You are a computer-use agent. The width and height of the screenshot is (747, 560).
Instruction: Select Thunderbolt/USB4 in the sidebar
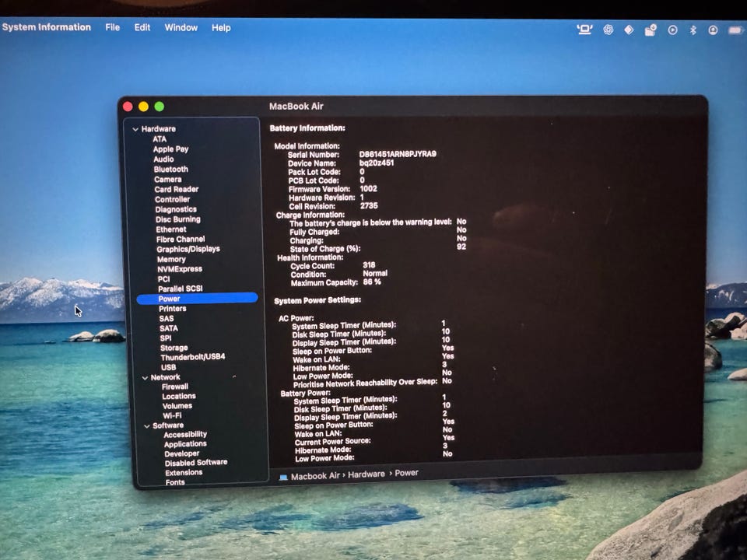point(192,357)
